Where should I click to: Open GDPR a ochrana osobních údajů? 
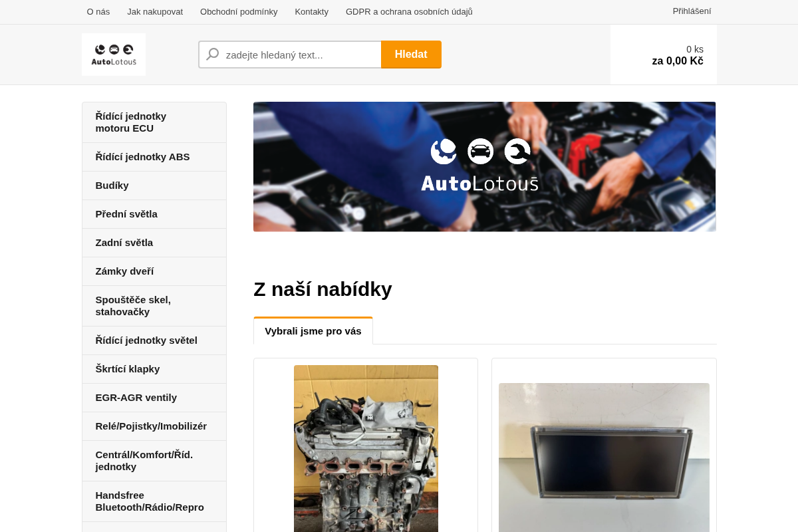click(409, 11)
